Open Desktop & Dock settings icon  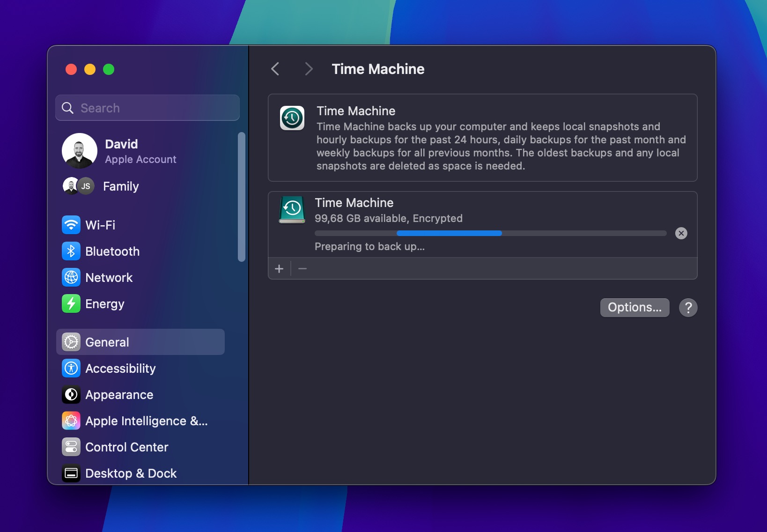coord(71,473)
